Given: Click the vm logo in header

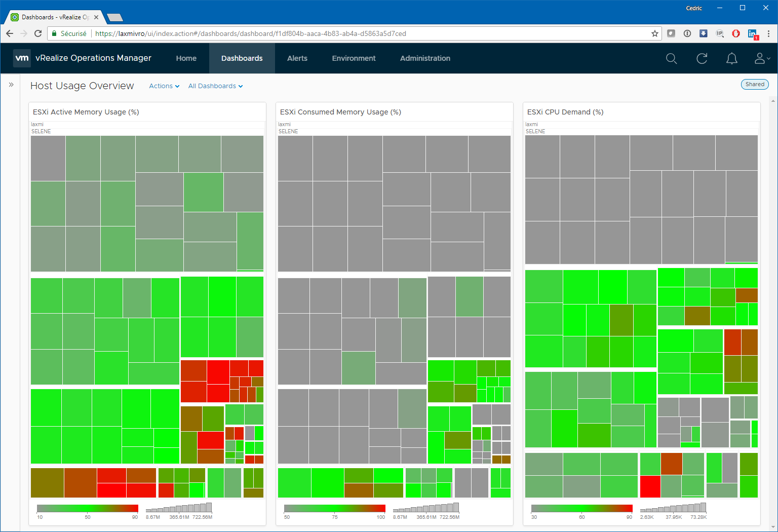Looking at the screenshot, I should [22, 58].
